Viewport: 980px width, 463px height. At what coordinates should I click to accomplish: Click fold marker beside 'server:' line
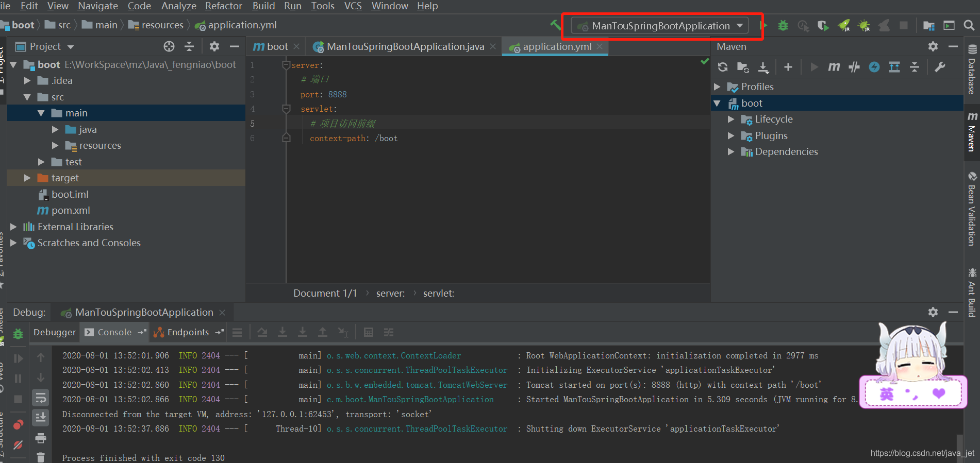tap(286, 65)
